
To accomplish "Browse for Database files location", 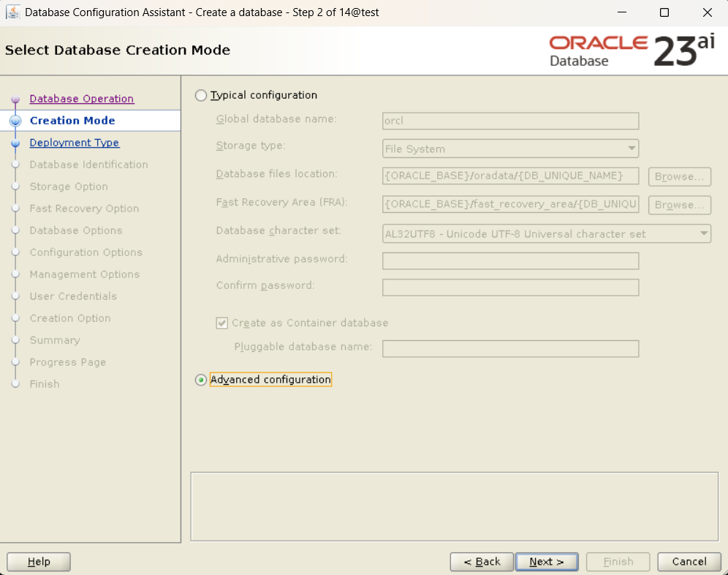I will tap(679, 176).
